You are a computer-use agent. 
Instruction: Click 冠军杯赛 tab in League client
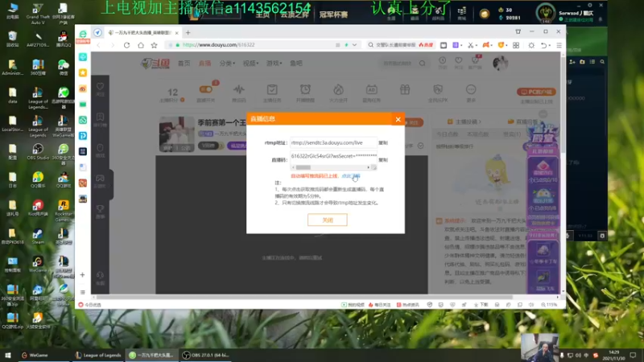333,14
